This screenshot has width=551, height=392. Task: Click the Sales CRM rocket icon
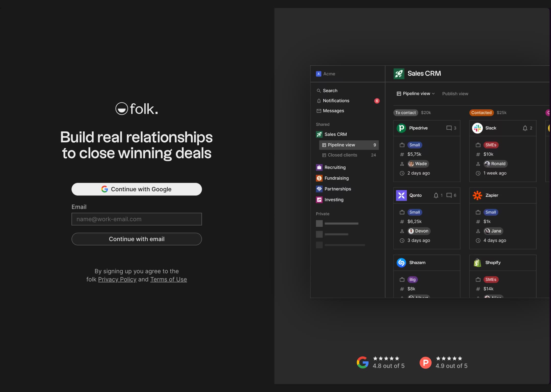[398, 73]
